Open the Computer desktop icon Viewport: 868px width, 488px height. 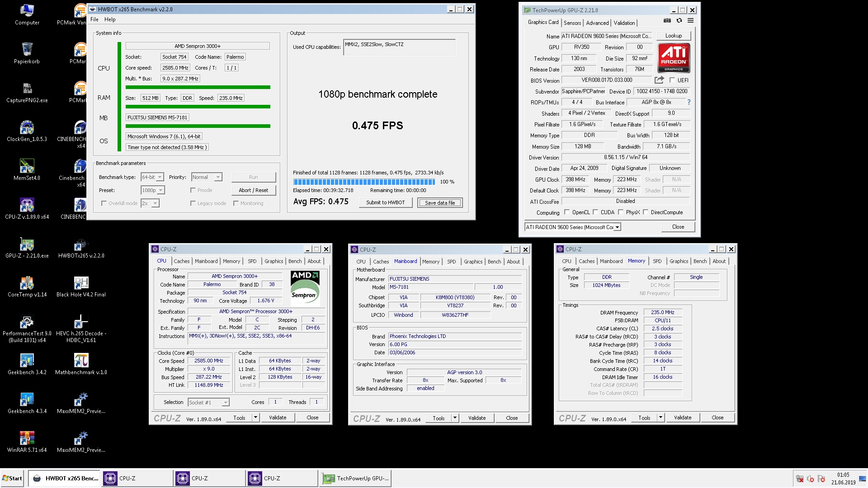click(27, 14)
